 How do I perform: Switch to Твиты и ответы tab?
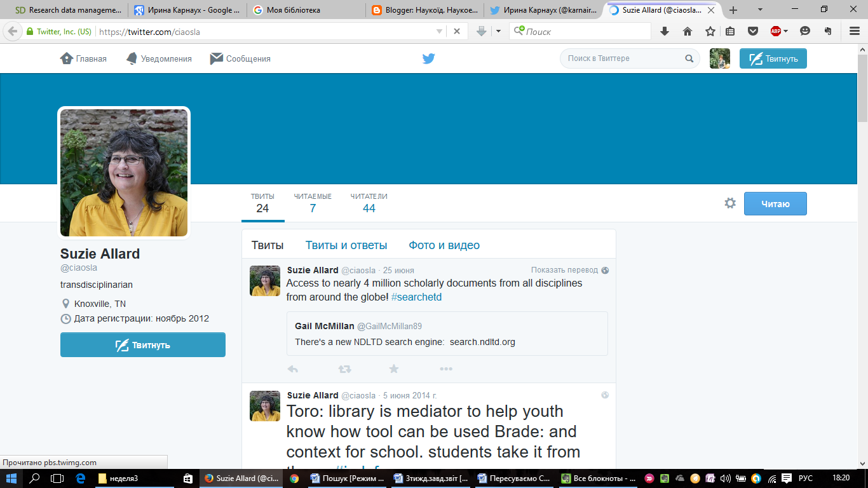tap(346, 245)
